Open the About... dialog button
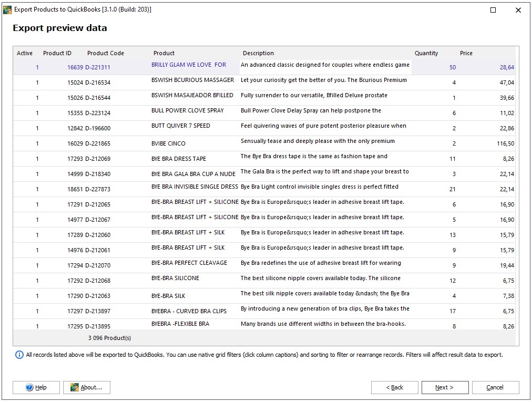Screen dimensions: 532x402 pos(87,387)
